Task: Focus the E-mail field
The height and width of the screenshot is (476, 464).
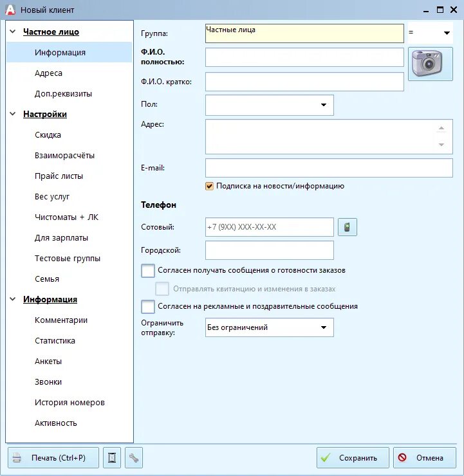Action: click(329, 168)
